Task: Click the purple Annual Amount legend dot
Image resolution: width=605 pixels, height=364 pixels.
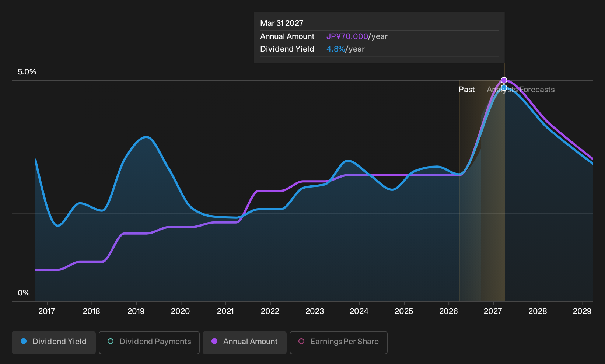Action: [x=214, y=341]
